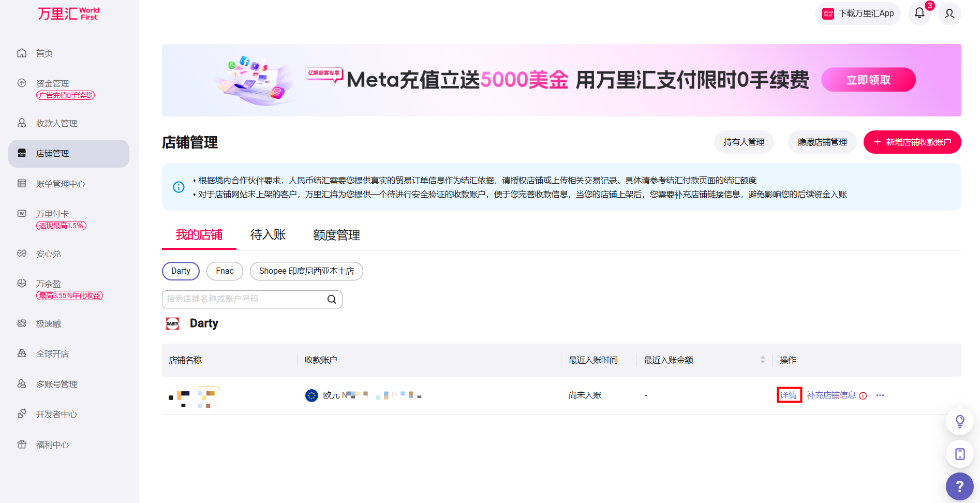Click the 新增店铺收款账户 button
This screenshot has width=980, height=503.
pyautogui.click(x=912, y=142)
